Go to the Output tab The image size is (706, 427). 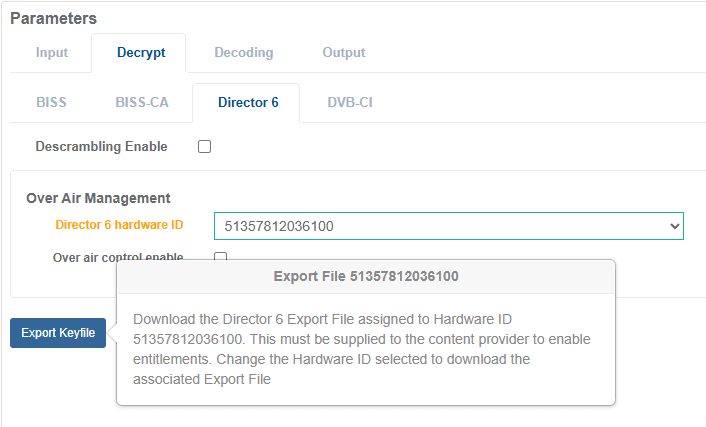(x=344, y=53)
